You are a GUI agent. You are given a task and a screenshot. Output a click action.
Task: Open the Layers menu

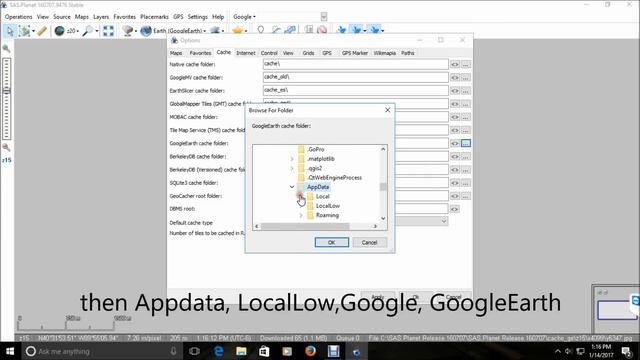pos(101,17)
